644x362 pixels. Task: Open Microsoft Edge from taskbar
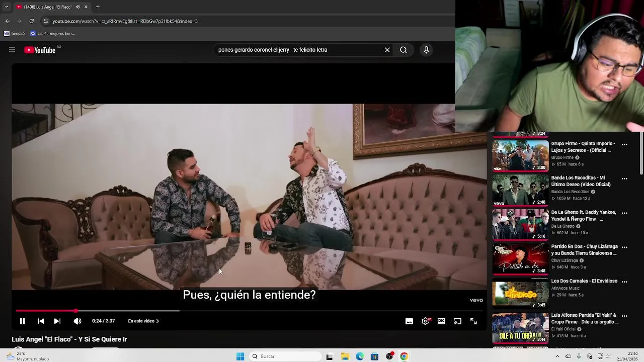360,356
